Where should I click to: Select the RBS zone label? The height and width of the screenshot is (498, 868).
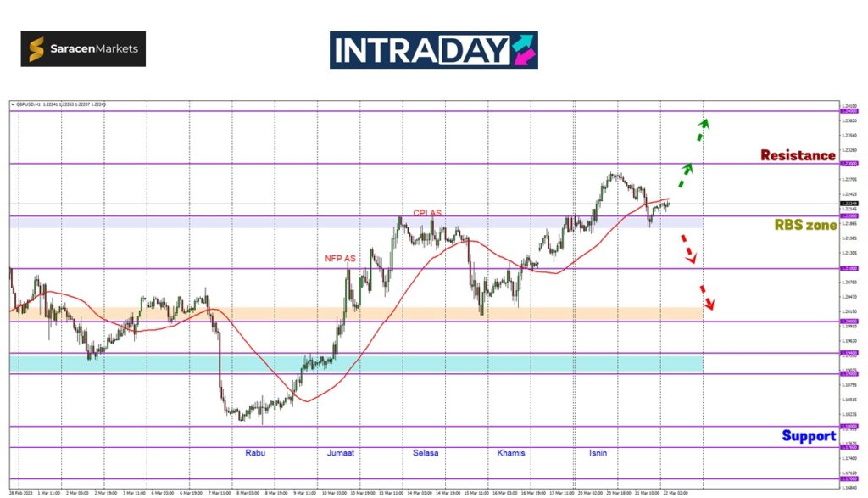click(804, 225)
